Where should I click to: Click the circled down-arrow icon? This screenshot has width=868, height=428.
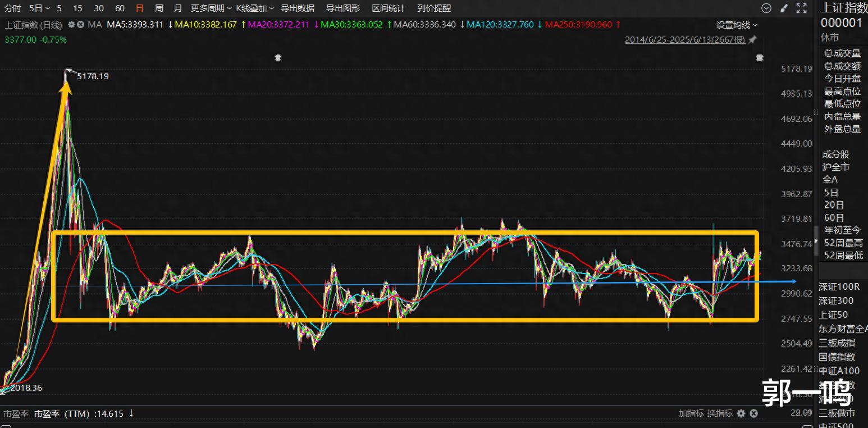point(766,8)
